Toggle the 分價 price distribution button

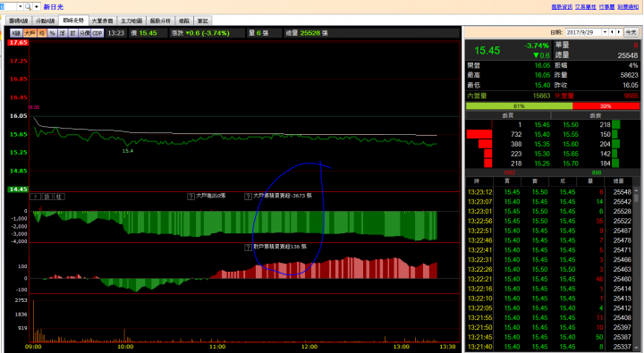84,33
